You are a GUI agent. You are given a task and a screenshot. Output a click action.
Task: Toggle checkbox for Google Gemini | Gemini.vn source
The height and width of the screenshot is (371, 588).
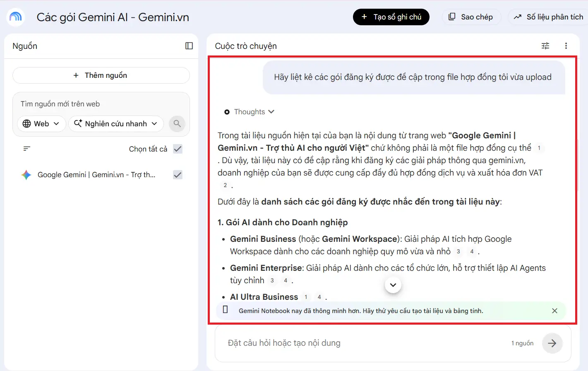[178, 175]
